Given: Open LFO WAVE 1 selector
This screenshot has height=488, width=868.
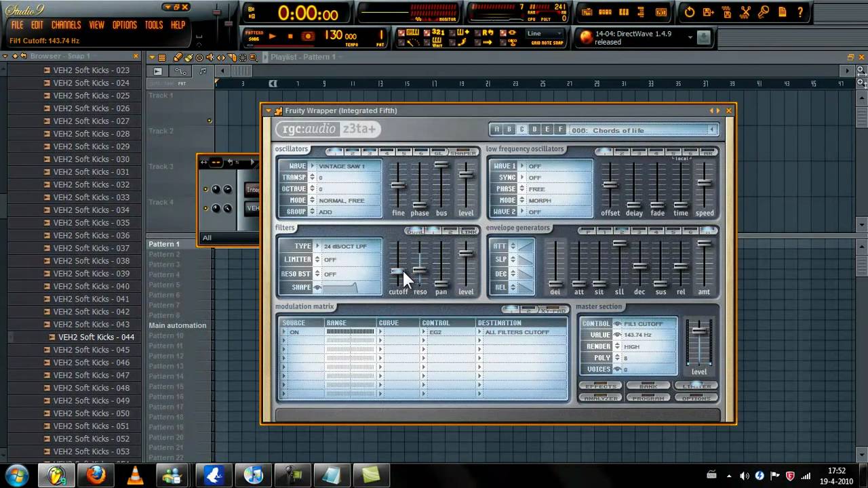Looking at the screenshot, I should [x=555, y=166].
